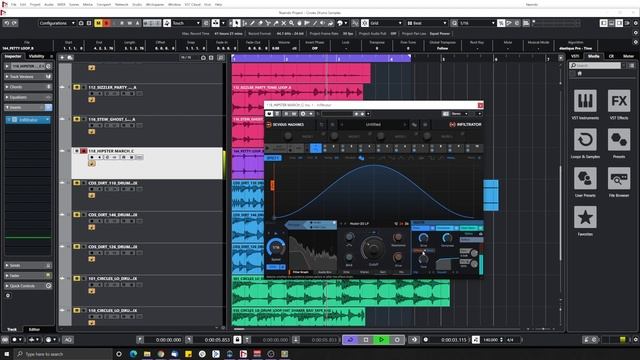This screenshot has height=360, width=640.
Task: Switch to the Inspector tab
Action: point(13,56)
